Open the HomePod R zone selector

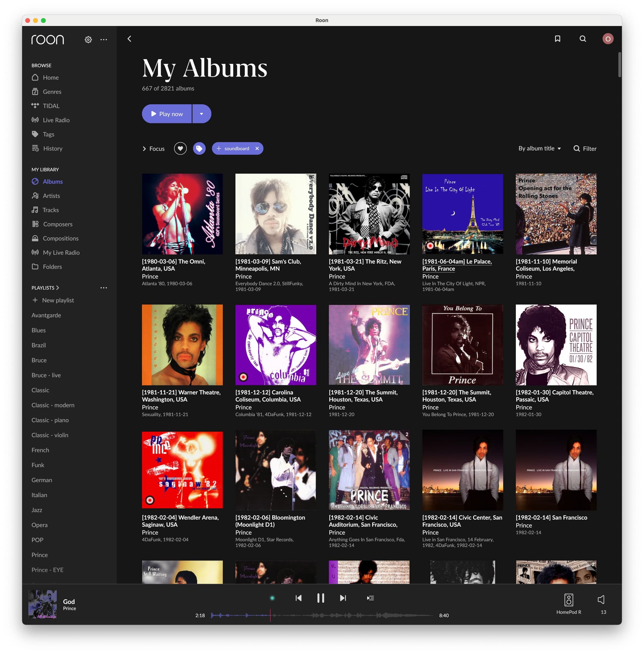pos(569,604)
